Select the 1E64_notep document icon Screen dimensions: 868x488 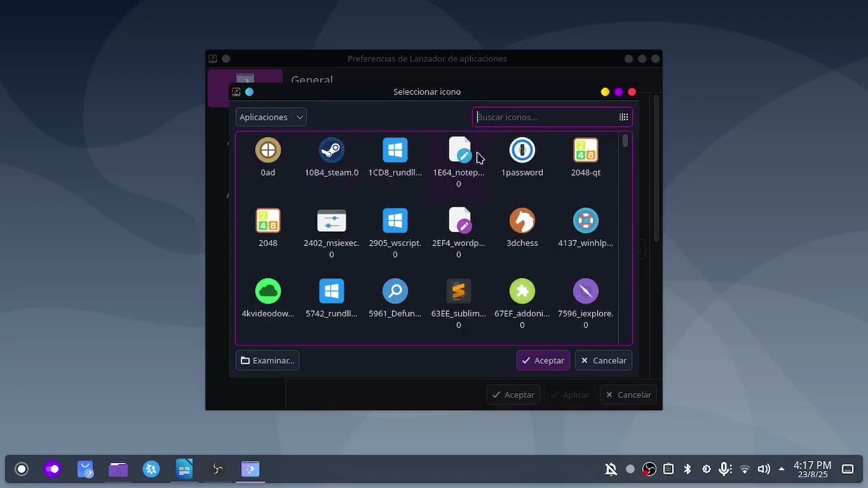click(459, 150)
